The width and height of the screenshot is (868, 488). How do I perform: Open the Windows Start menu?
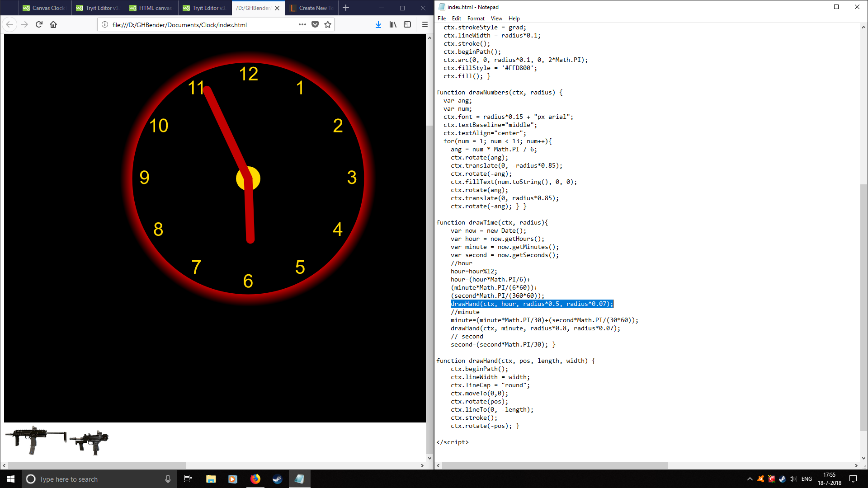coord(11,479)
